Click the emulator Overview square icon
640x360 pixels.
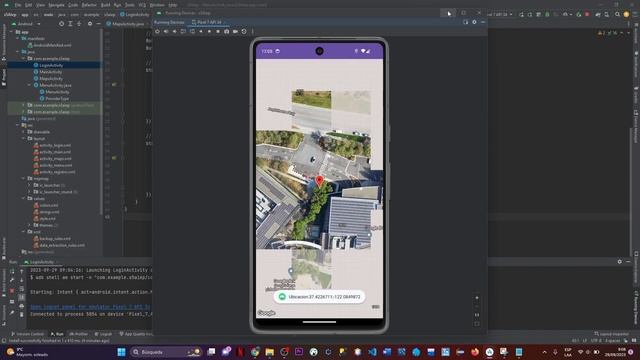point(218,31)
